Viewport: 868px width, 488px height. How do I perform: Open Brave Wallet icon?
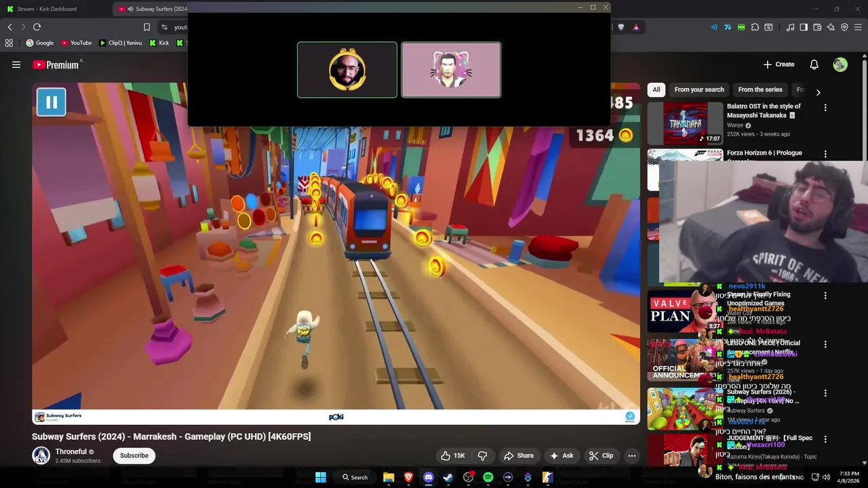coord(817,27)
